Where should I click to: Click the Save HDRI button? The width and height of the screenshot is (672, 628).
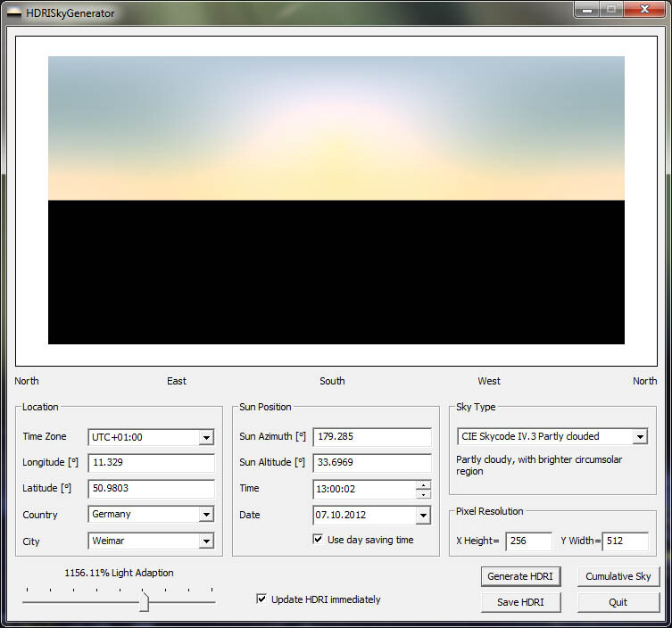[x=520, y=602]
